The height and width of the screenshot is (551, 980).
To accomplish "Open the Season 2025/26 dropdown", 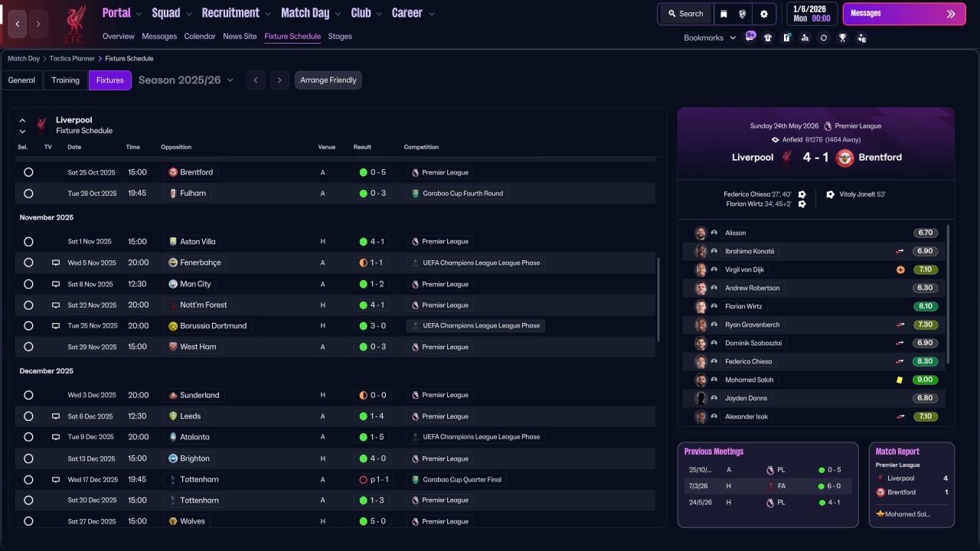I will [x=186, y=80].
